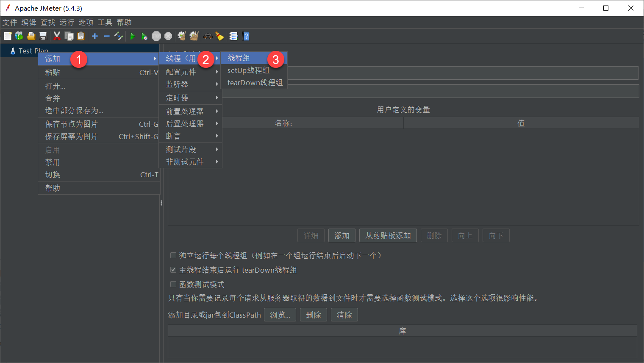Viewport: 644px width, 363px height.
Task: Click the Stop sign toolbar icon
Action: pos(156,36)
